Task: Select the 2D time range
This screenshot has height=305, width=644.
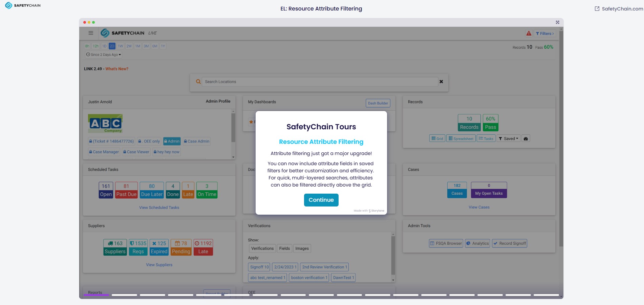Action: point(112,46)
